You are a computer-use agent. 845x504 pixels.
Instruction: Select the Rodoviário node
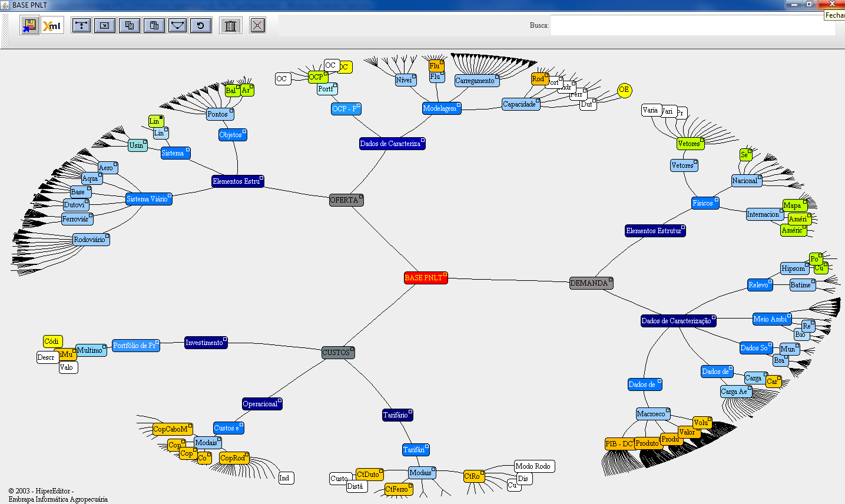pyautogui.click(x=91, y=240)
